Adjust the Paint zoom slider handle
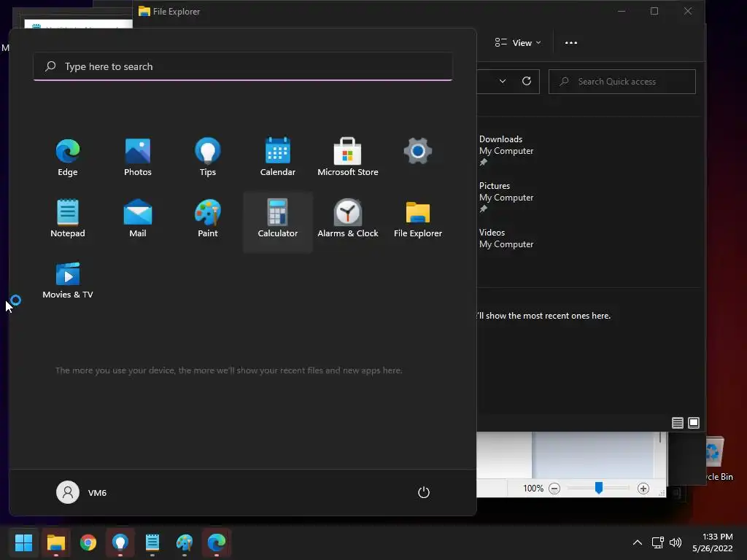747x560 pixels. coord(599,488)
